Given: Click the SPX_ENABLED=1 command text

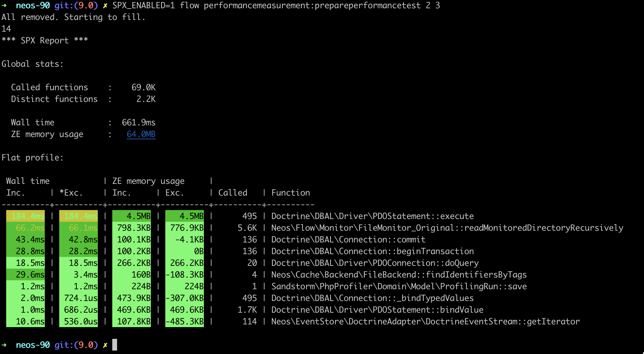Looking at the screenshot, I should click(x=144, y=6).
